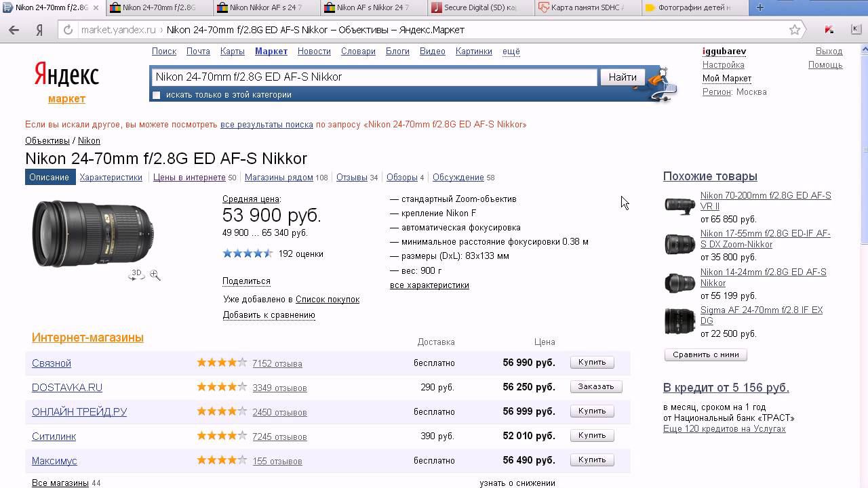Click the 'Поделиться' share link
The height and width of the screenshot is (488, 868).
pos(246,281)
